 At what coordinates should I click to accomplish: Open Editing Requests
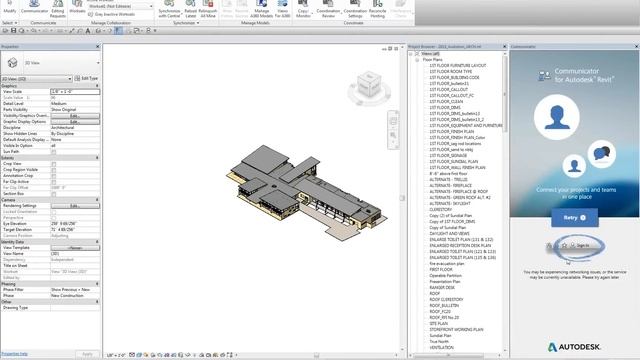point(58,8)
